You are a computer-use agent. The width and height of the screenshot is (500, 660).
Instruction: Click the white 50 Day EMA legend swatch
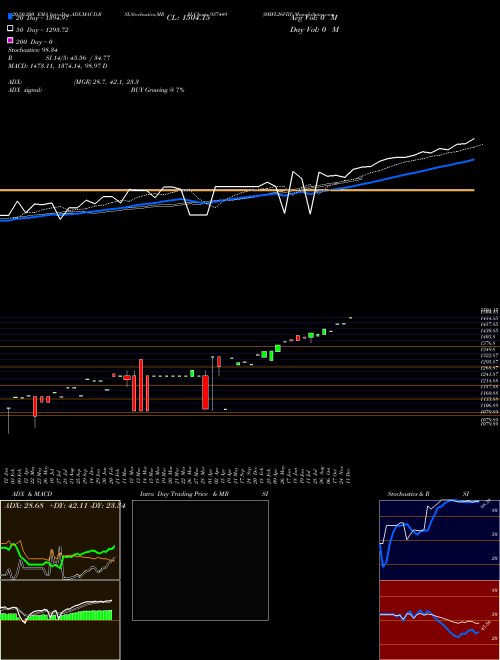coord(10,29)
